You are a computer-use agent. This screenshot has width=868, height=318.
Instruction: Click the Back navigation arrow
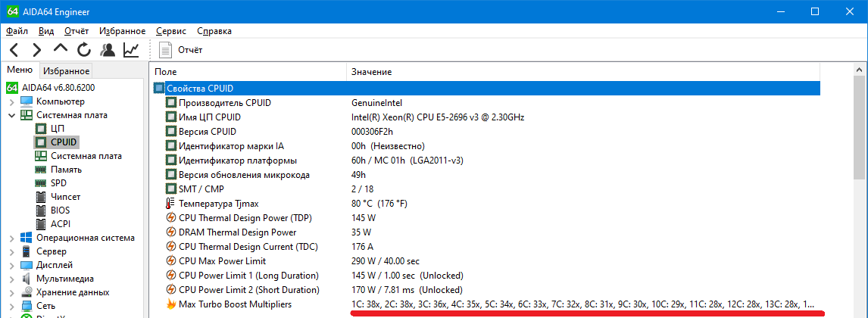point(15,50)
